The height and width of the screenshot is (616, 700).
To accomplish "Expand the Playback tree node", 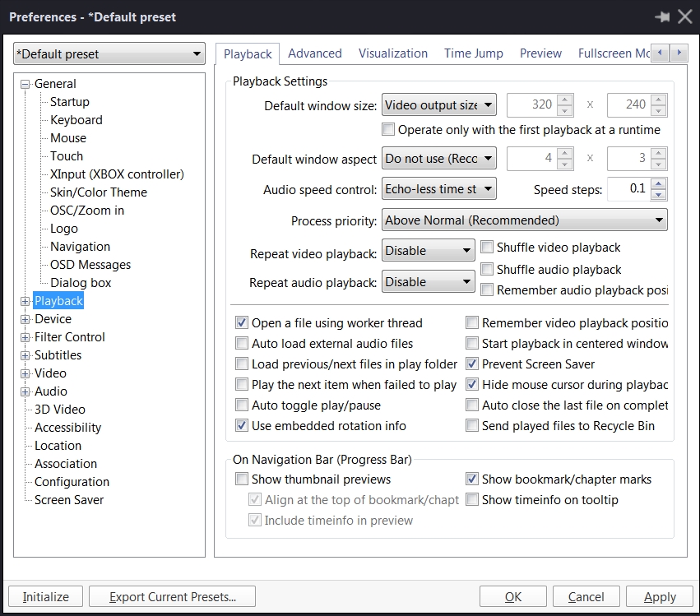I will point(25,301).
